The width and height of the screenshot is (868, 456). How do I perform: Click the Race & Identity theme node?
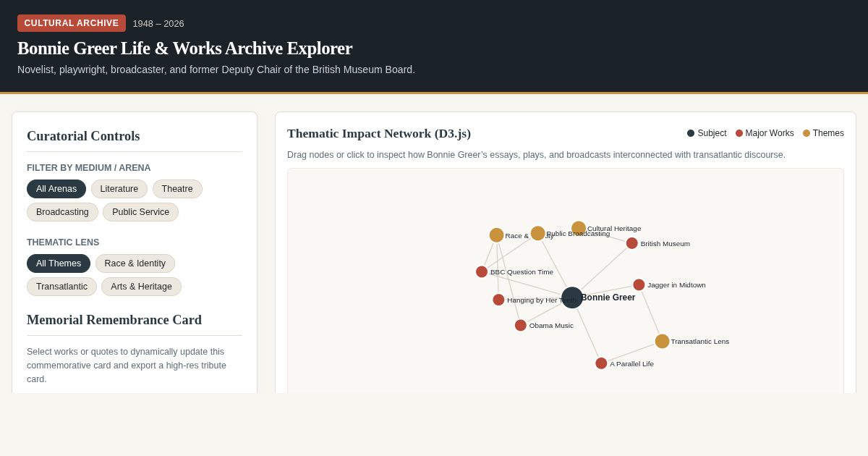tap(496, 235)
